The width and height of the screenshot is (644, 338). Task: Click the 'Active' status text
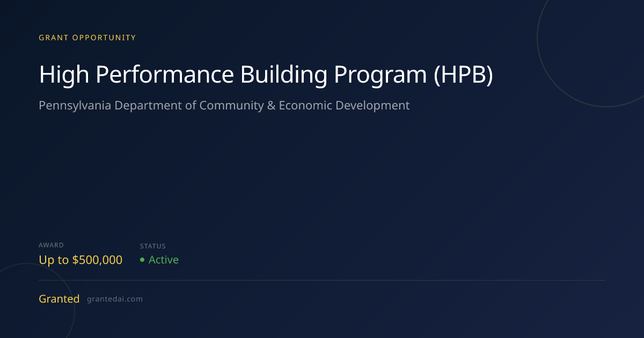click(x=164, y=260)
